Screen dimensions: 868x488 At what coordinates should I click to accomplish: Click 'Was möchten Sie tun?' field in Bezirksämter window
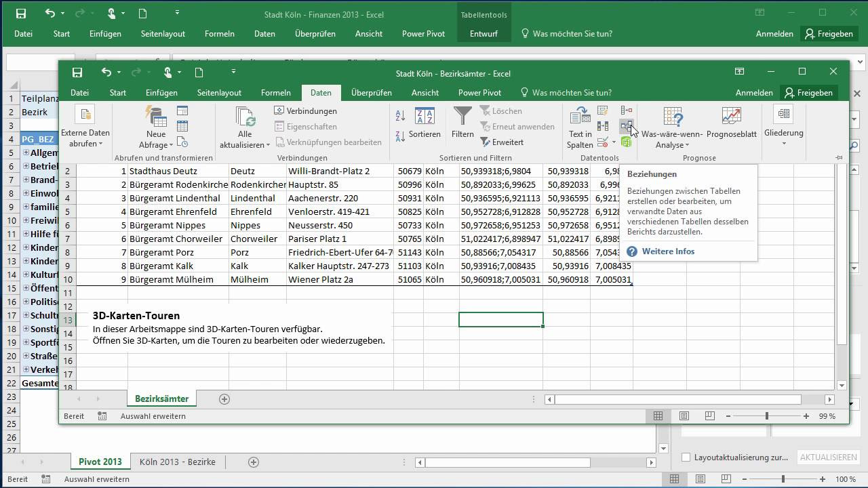pyautogui.click(x=572, y=93)
